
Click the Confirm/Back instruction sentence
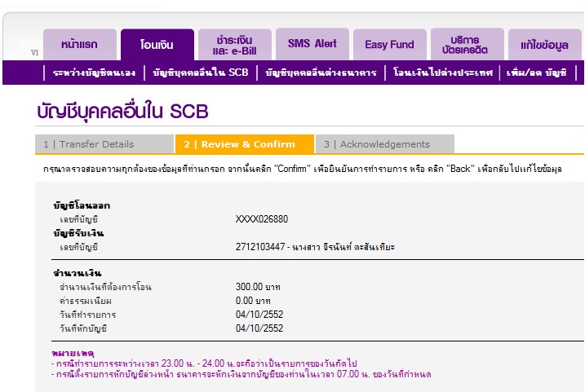[302, 169]
